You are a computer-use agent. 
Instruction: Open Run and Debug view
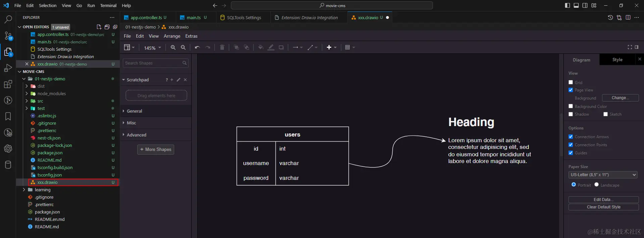click(x=8, y=68)
